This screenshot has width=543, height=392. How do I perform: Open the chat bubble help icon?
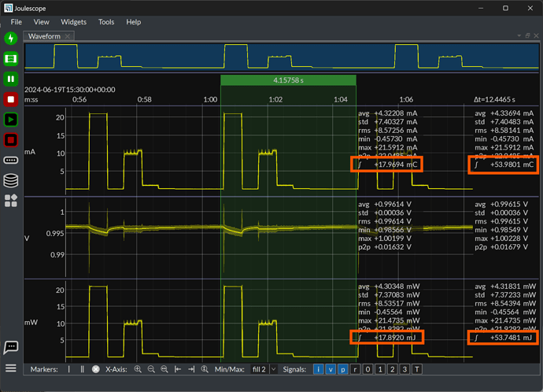pos(11,347)
